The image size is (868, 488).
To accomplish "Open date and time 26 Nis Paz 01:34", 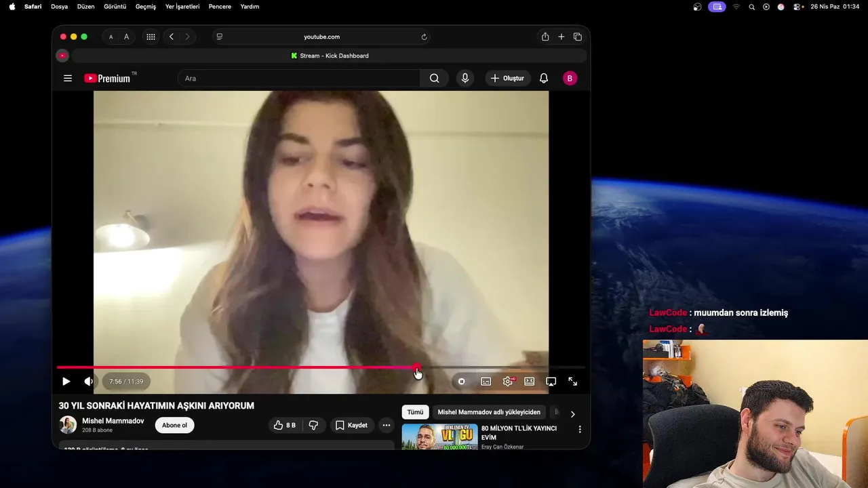I will 835,7.
